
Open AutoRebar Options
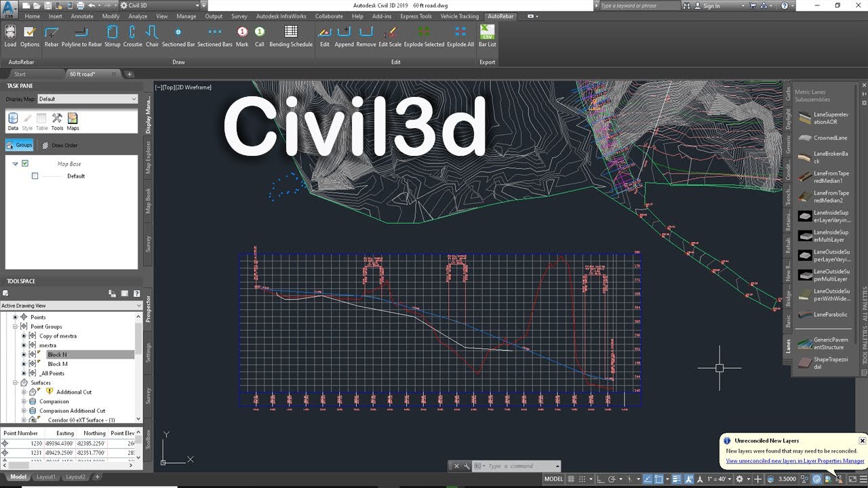coord(29,37)
